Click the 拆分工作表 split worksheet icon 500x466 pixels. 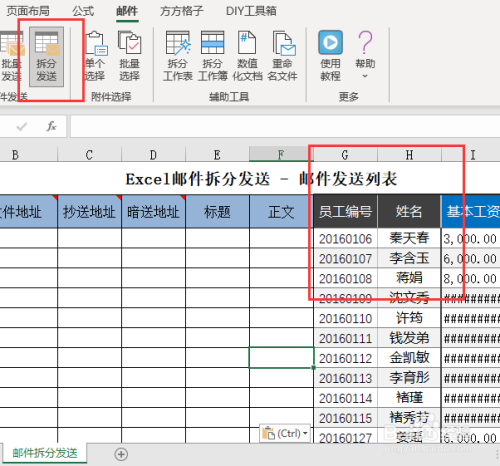pos(178,56)
